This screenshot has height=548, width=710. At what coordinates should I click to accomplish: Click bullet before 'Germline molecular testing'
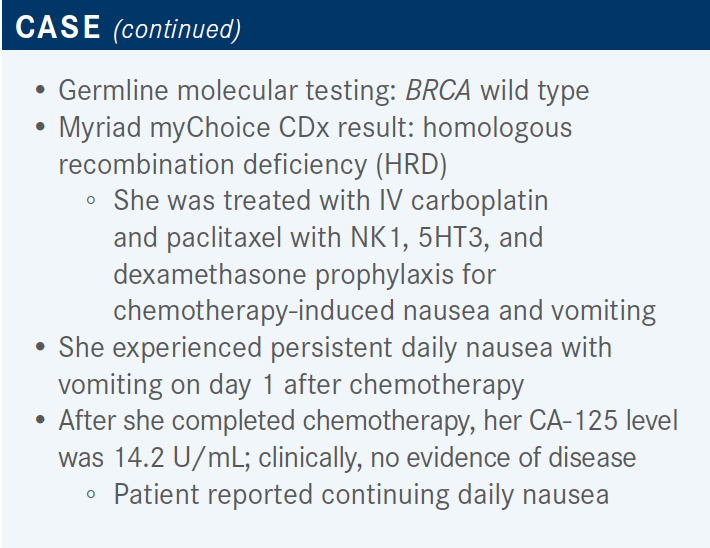(x=40, y=91)
